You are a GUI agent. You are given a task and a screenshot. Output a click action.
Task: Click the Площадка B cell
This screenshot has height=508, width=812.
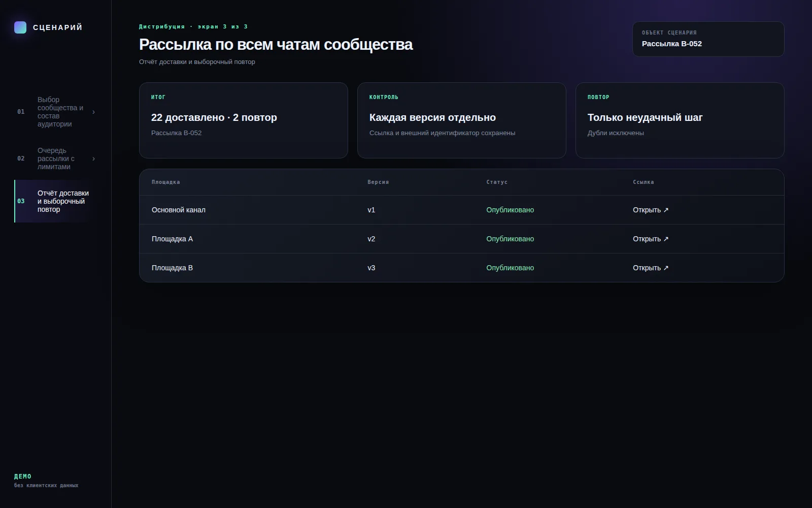click(x=172, y=268)
